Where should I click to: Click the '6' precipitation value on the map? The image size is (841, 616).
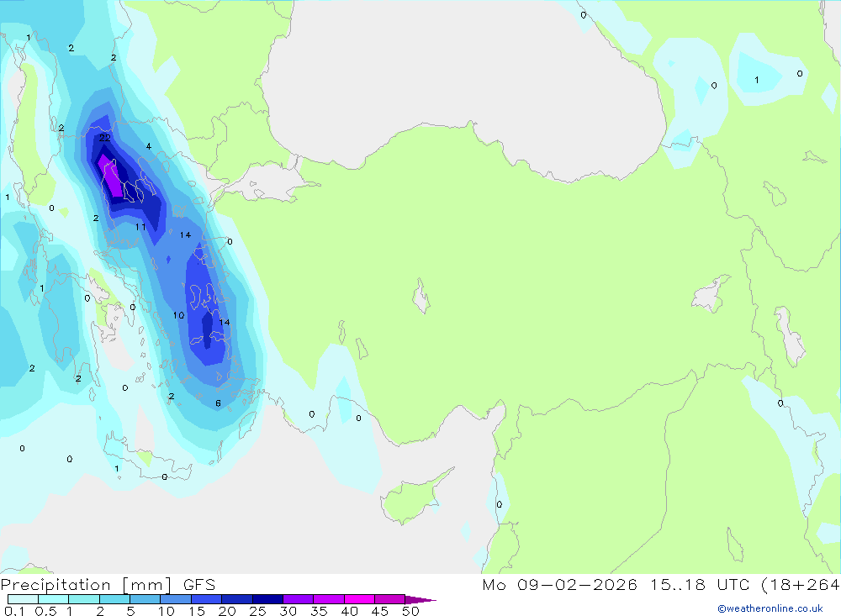pos(218,403)
